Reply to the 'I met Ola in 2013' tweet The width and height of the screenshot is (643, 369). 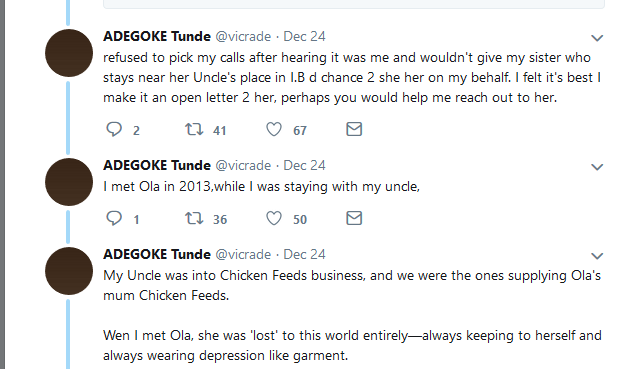[114, 218]
